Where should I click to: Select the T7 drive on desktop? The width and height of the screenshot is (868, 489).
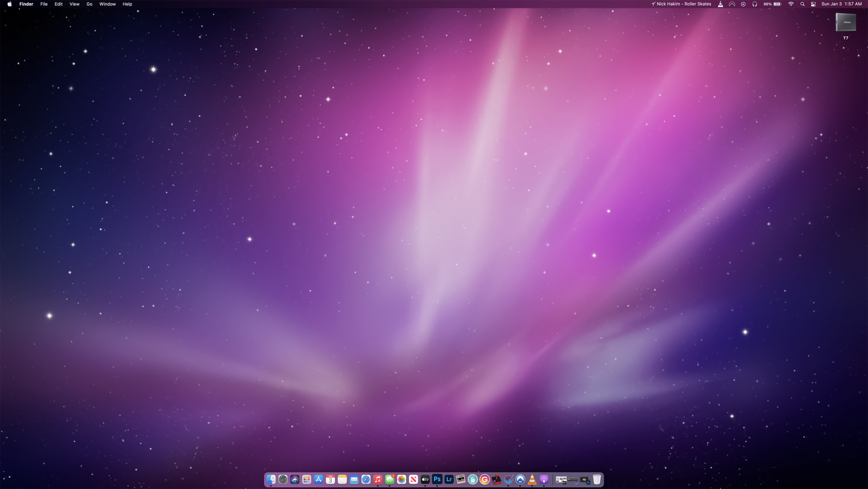pyautogui.click(x=845, y=23)
